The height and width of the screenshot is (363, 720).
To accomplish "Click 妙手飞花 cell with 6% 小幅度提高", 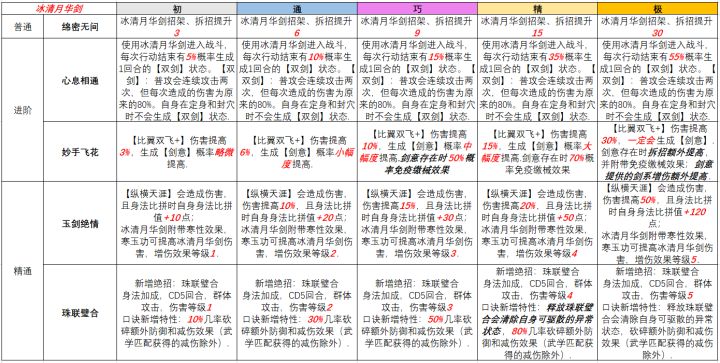I will [297, 151].
